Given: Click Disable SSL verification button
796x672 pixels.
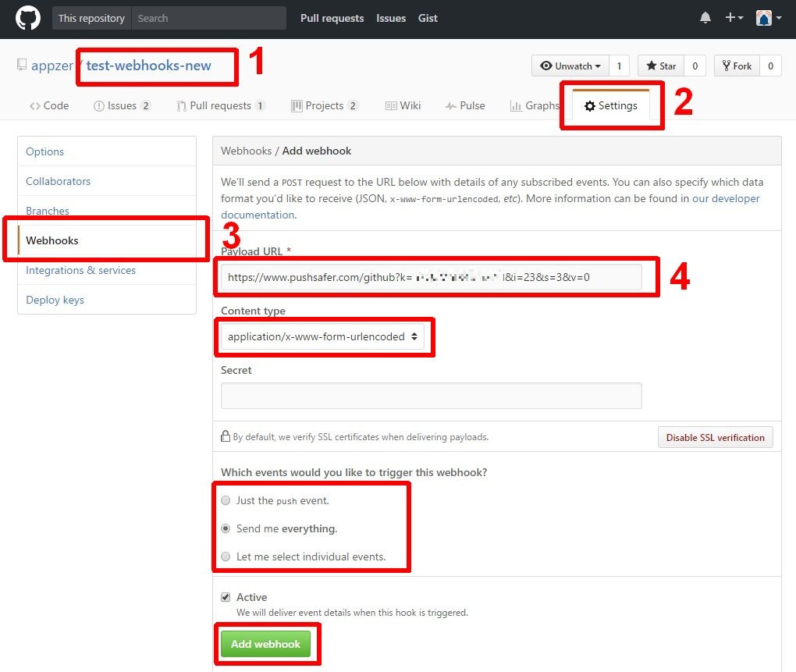Looking at the screenshot, I should click(716, 438).
